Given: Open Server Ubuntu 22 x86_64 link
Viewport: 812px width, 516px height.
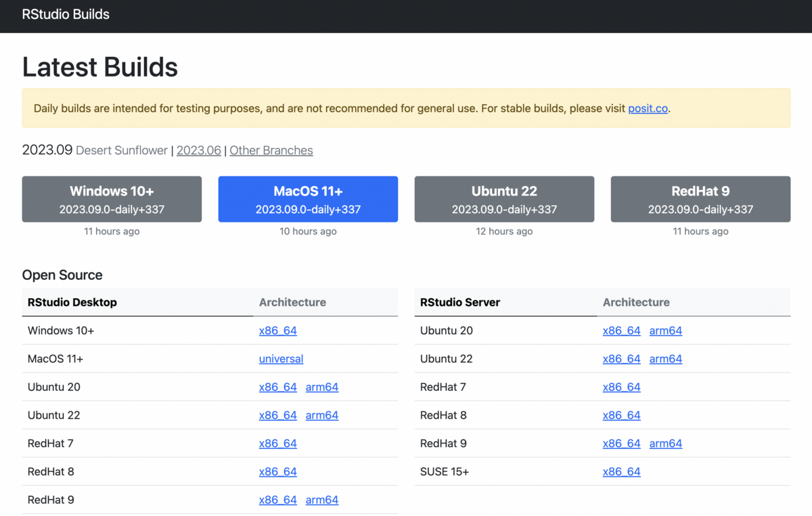Looking at the screenshot, I should [x=622, y=359].
